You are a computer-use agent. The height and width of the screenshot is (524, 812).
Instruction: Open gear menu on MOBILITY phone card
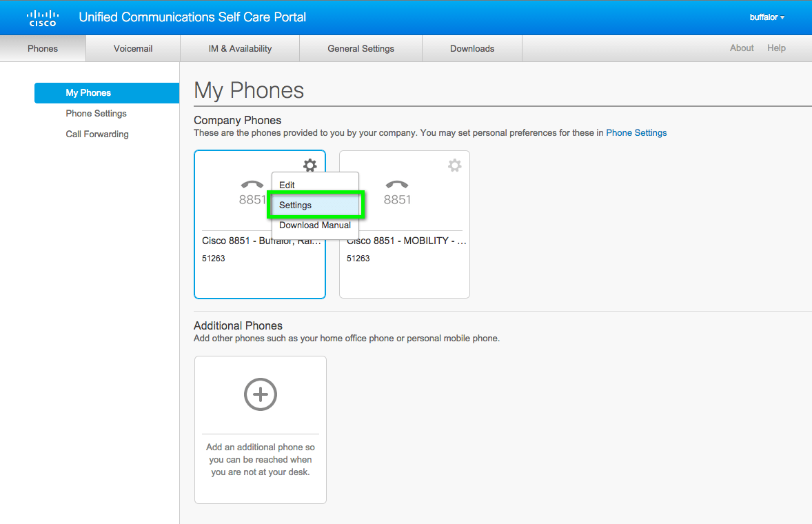coord(455,165)
